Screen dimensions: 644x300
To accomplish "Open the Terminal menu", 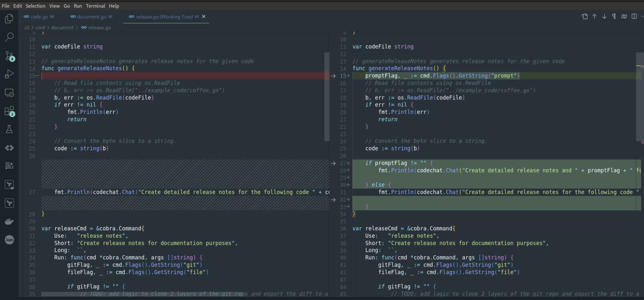I will click(95, 6).
